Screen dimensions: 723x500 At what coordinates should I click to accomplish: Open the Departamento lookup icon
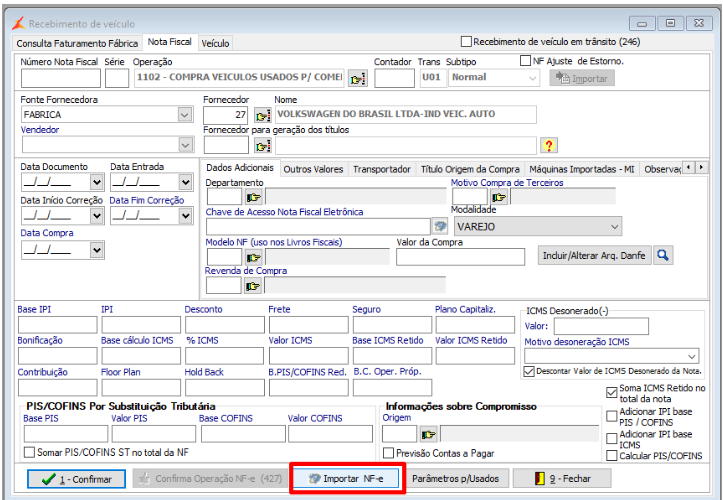click(253, 197)
